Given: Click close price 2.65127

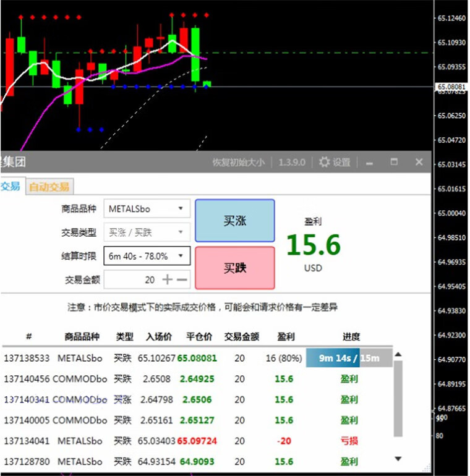Looking at the screenshot, I should pyautogui.click(x=197, y=420).
